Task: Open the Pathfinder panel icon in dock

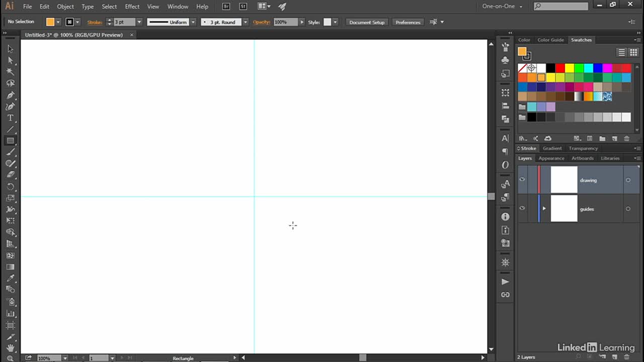Action: point(505,119)
